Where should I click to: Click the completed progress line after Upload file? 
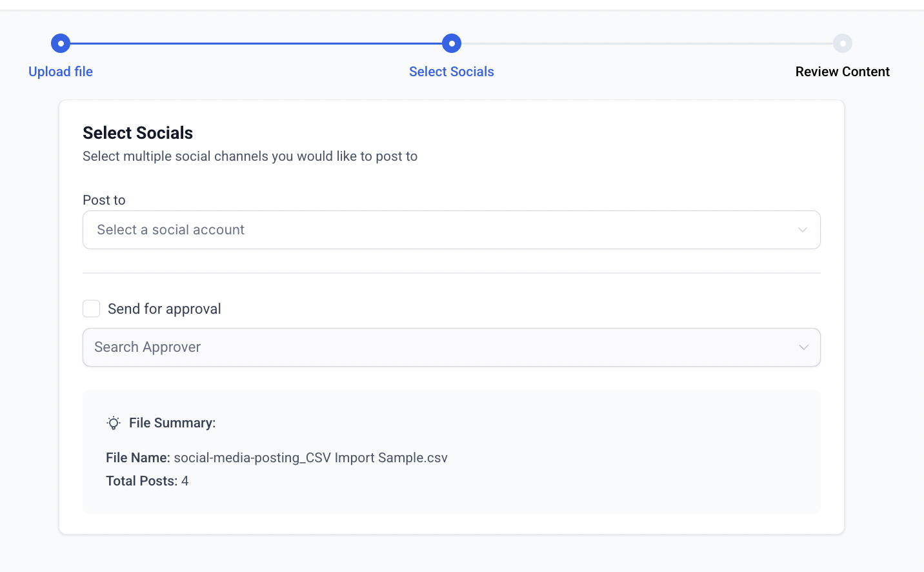(256, 44)
